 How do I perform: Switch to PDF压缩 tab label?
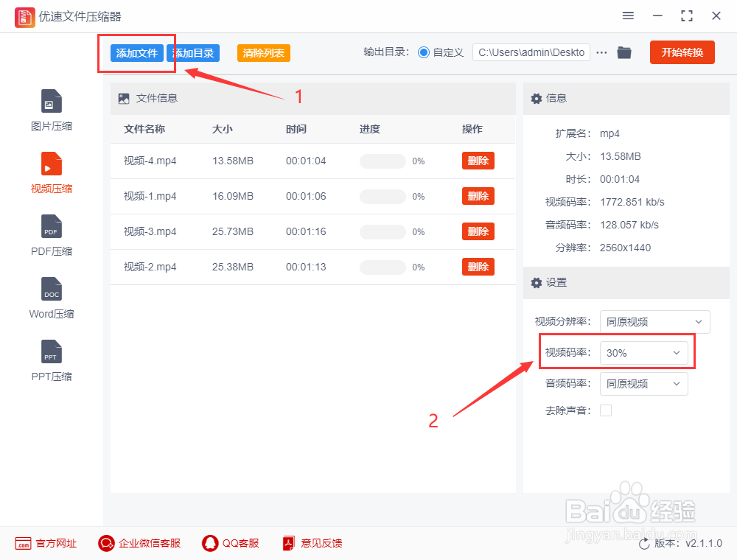(x=52, y=251)
